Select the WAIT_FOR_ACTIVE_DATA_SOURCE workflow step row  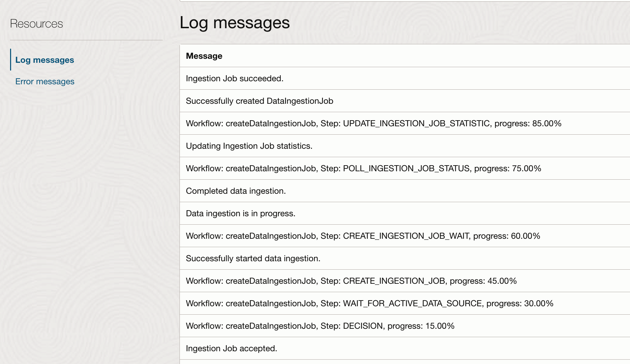click(369, 304)
